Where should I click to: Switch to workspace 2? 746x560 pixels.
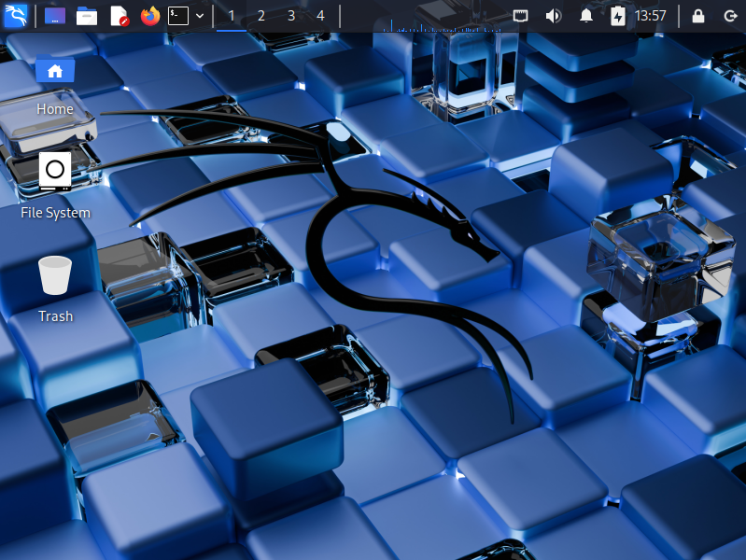click(260, 16)
